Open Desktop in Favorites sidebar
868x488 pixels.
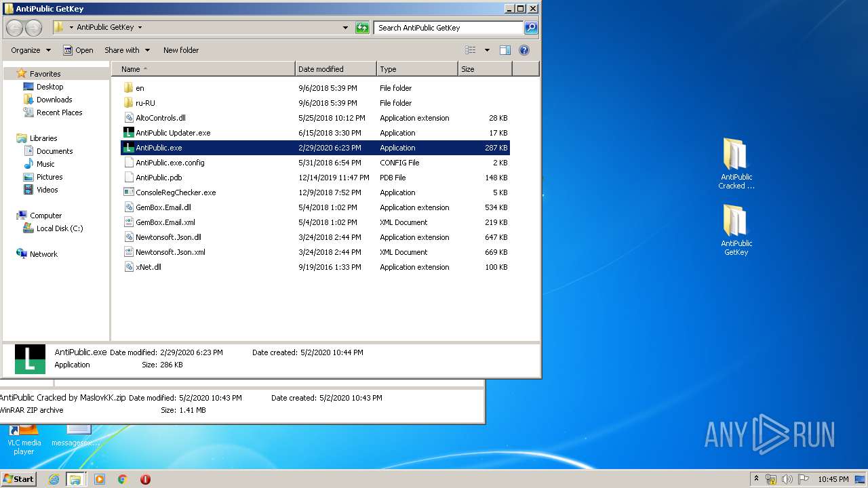[x=43, y=87]
